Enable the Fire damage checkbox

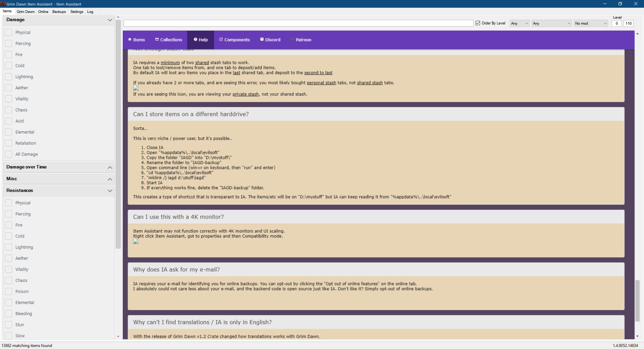[x=9, y=55]
